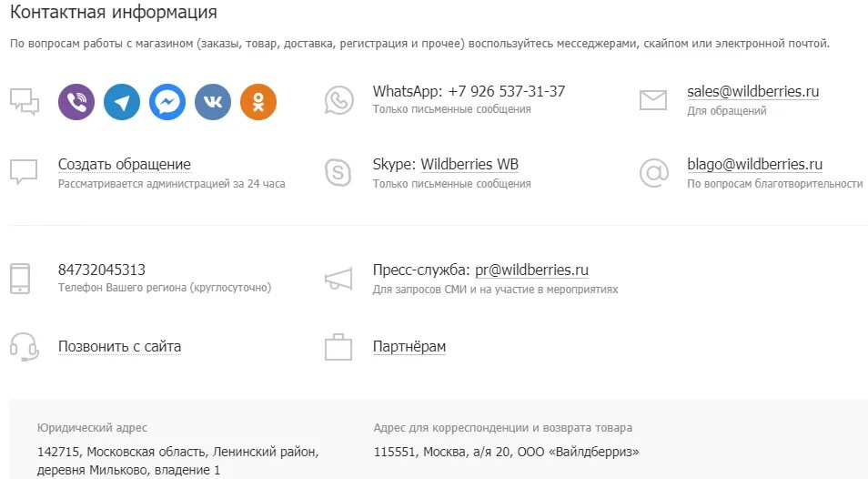Screen dimensions: 868x479
Task: Click the address line 115551, Москва, а/я 20
Action: [x=507, y=452]
